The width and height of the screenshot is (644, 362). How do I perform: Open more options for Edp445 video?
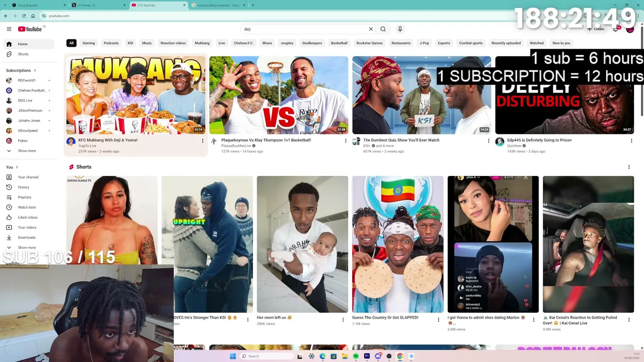point(631,141)
